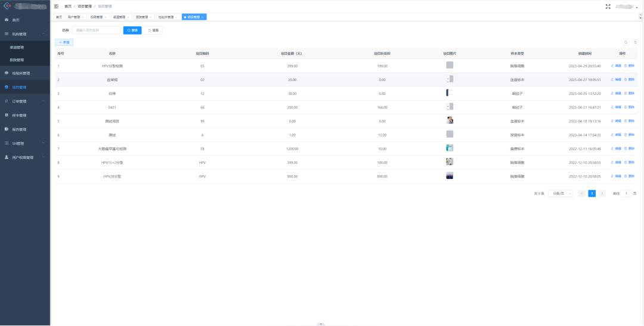644x326 pixels.
Task: Click the 创建时间 column header
Action: pyautogui.click(x=585, y=54)
